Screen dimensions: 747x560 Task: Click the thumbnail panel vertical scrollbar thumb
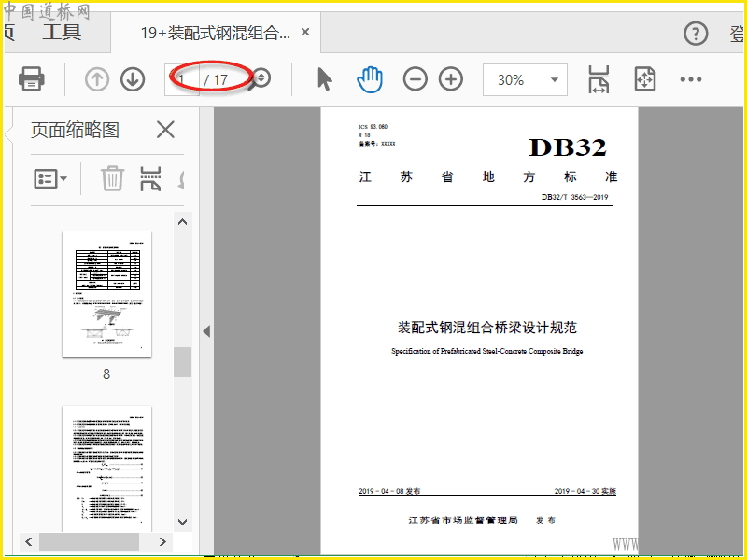(182, 362)
